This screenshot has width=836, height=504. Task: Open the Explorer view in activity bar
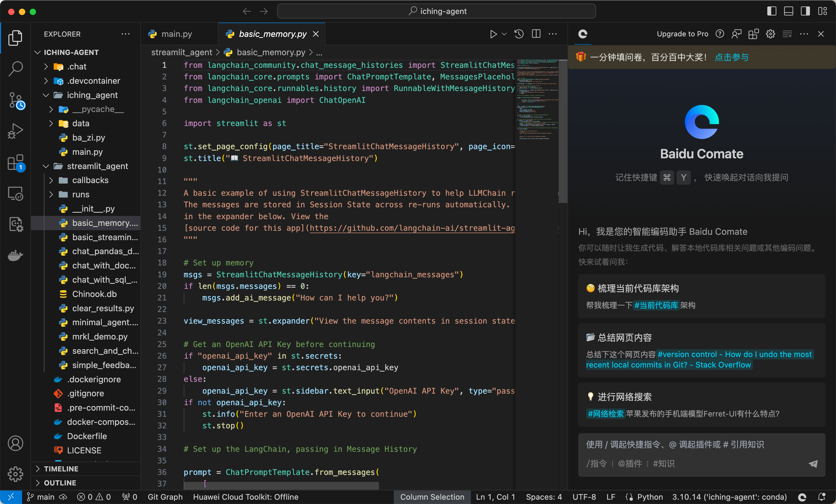pyautogui.click(x=15, y=38)
